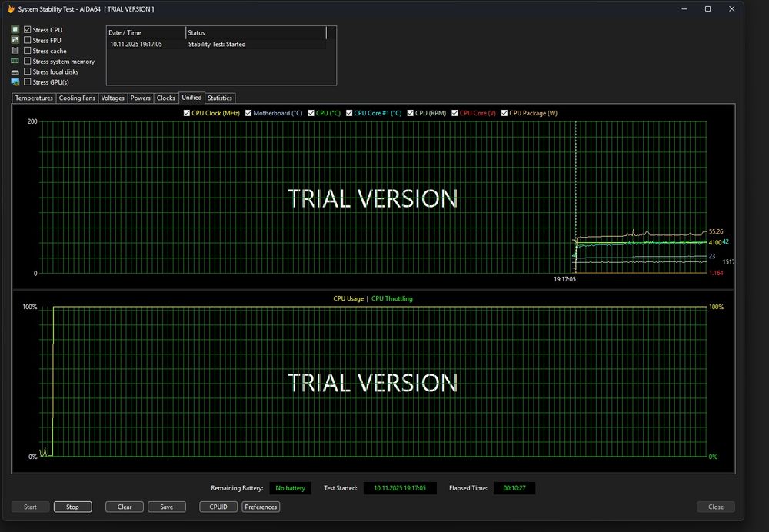Click the AIDA64 flame icon in title bar
769x532 pixels.
pos(11,8)
